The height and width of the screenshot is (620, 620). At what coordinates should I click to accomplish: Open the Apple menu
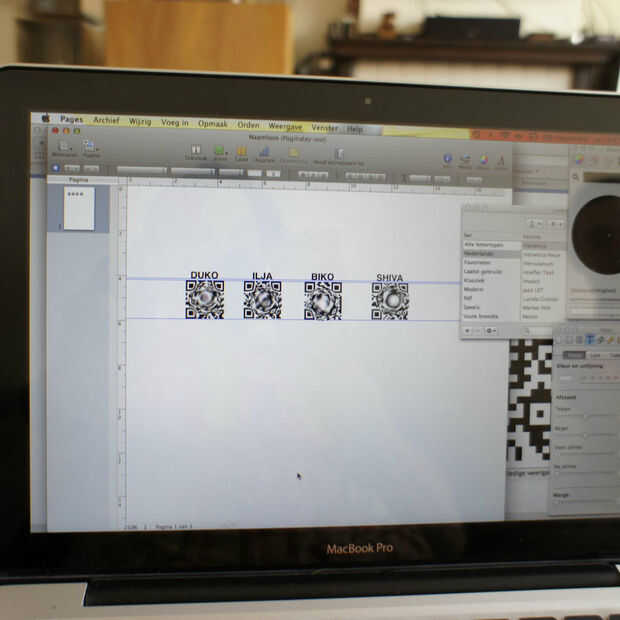tap(46, 118)
